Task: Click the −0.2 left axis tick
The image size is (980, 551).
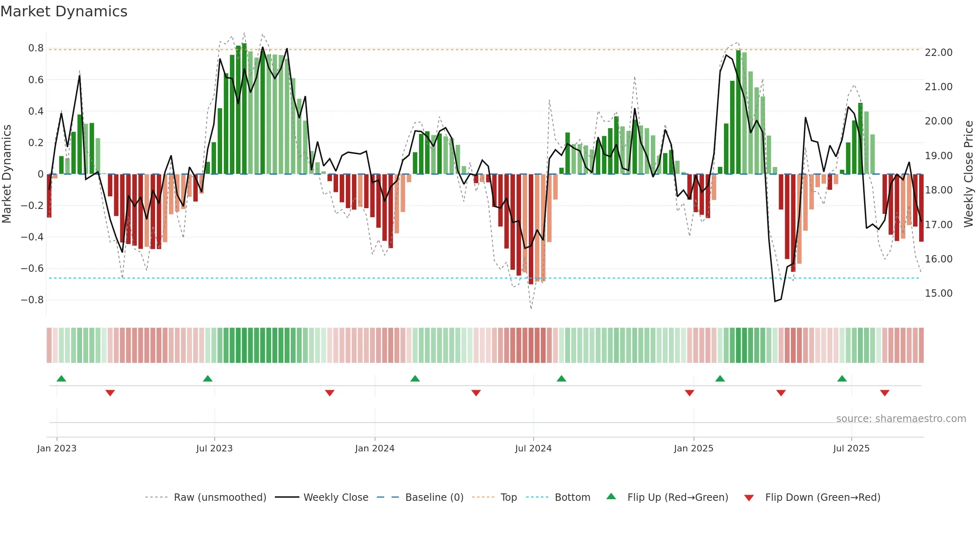Action: point(32,205)
